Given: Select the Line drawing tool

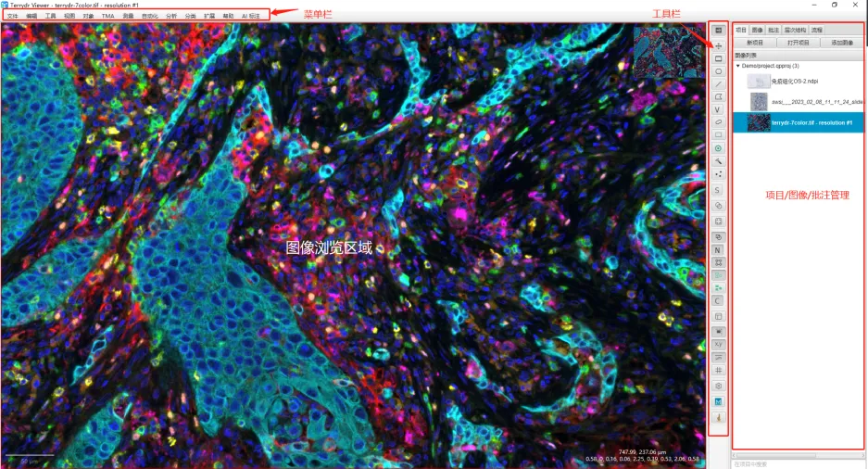Looking at the screenshot, I should pyautogui.click(x=719, y=84).
